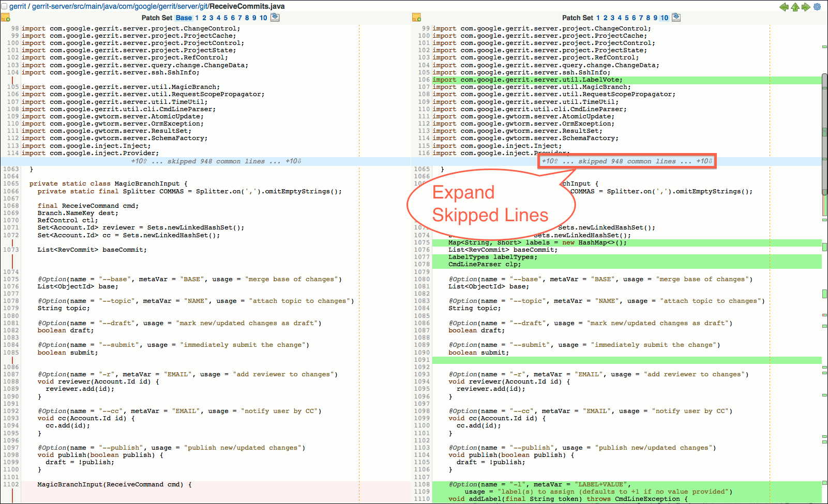Click the green left-arrow previous file icon
This screenshot has width=828, height=504.
pyautogui.click(x=784, y=7)
